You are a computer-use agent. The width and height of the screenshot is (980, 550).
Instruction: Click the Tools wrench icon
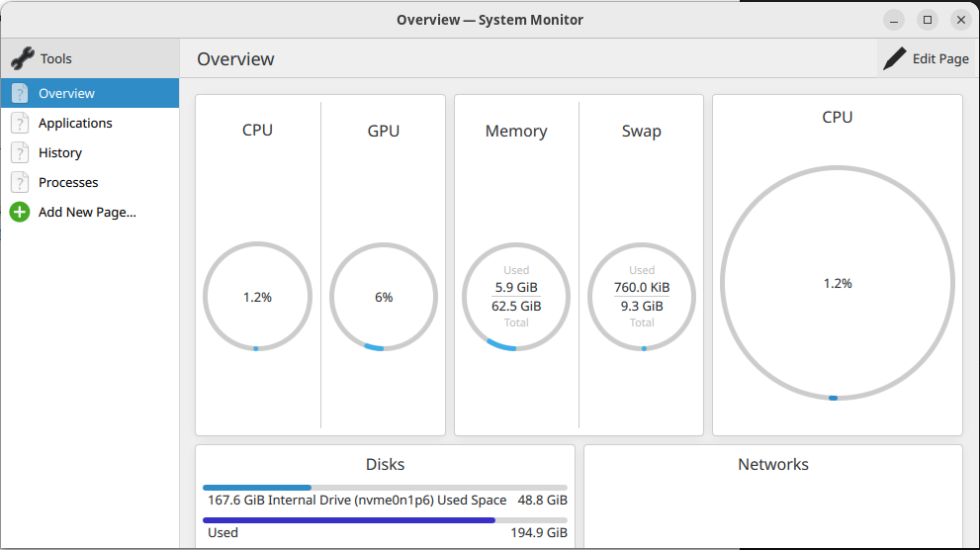point(22,58)
